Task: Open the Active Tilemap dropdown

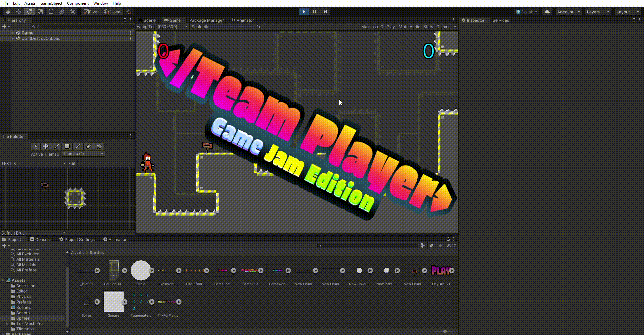Action: click(x=84, y=154)
